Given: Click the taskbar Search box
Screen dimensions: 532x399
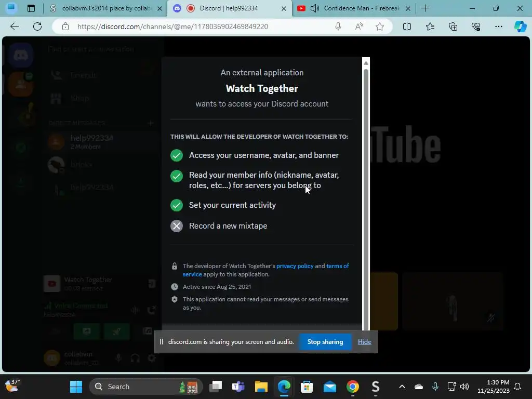Looking at the screenshot, I should coord(146,387).
